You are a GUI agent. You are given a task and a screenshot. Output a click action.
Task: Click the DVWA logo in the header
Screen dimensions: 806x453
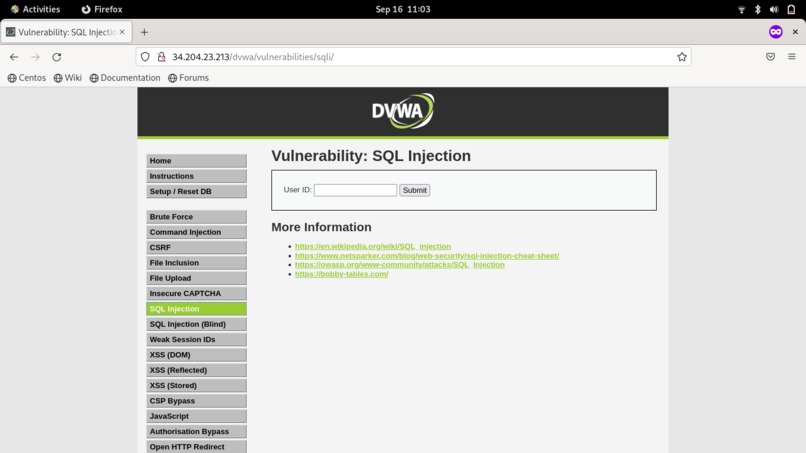pos(403,111)
